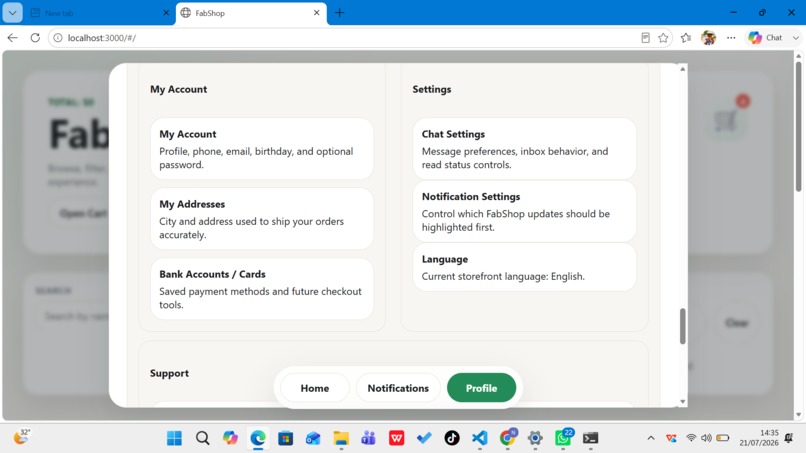The width and height of the screenshot is (806, 453).
Task: Open a new browser tab
Action: [x=339, y=13]
